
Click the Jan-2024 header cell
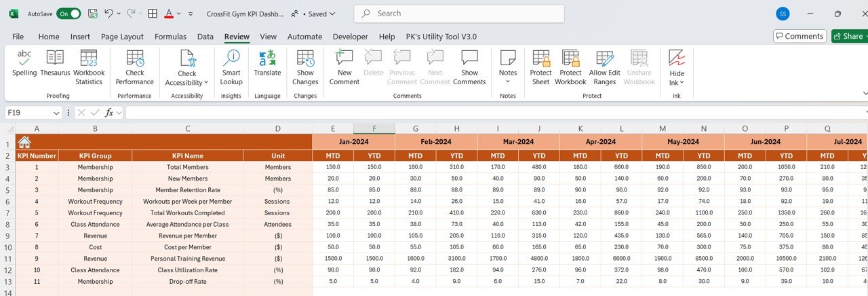point(353,142)
